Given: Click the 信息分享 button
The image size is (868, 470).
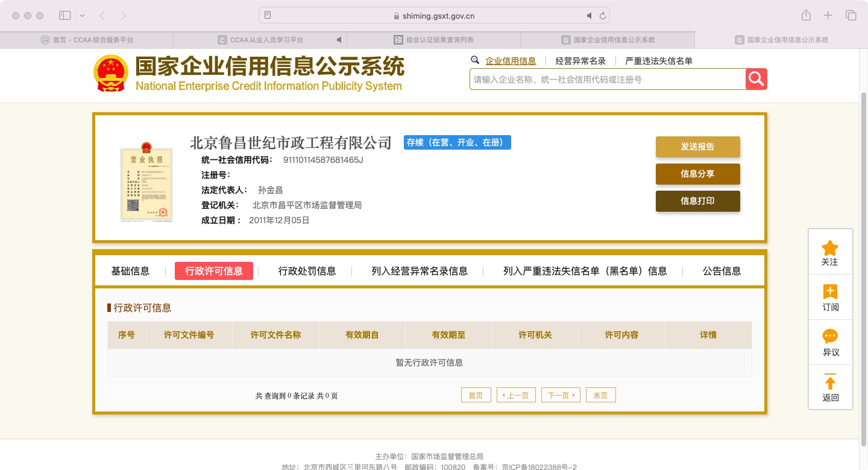Looking at the screenshot, I should 698,174.
